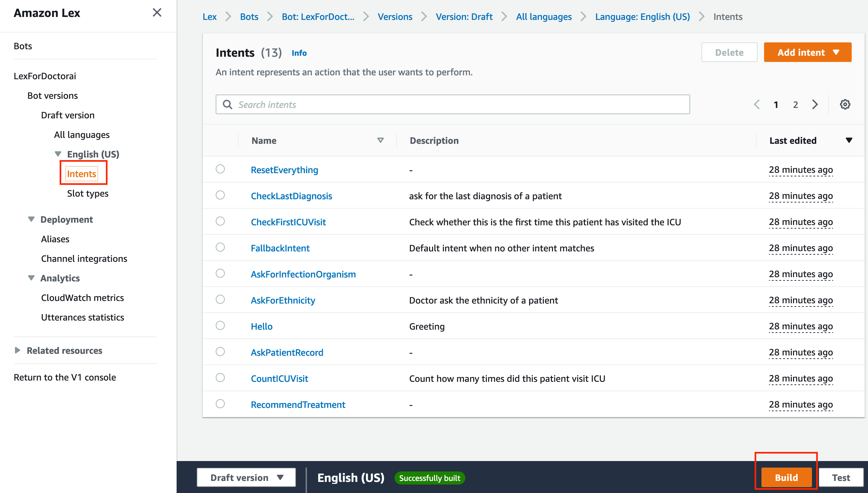Viewport: 868px width, 493px height.
Task: Go to the next page of intents
Action: tap(815, 105)
